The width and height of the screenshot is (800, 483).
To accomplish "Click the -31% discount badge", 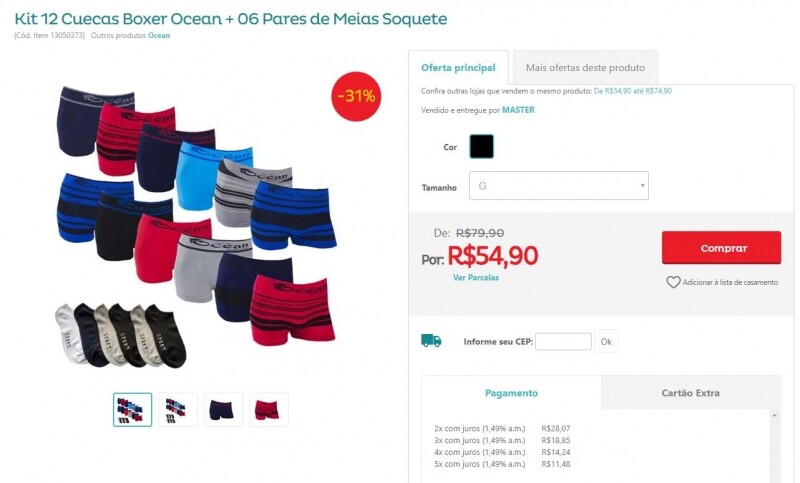I will tap(357, 97).
